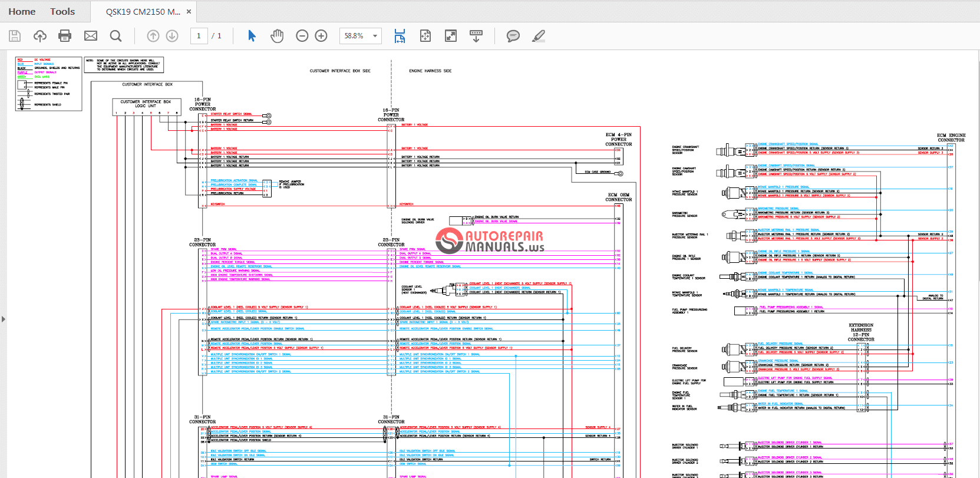Expand the left navigation pane arrow

4,319
